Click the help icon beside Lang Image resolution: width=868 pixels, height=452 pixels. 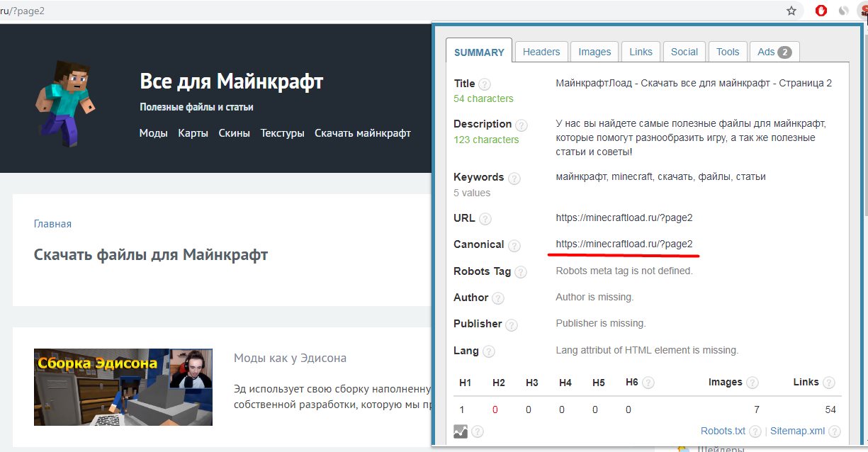click(x=488, y=351)
